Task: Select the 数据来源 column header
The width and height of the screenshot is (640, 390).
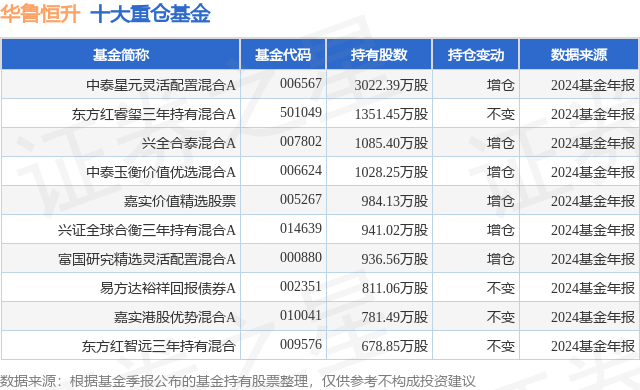Action: pyautogui.click(x=579, y=55)
